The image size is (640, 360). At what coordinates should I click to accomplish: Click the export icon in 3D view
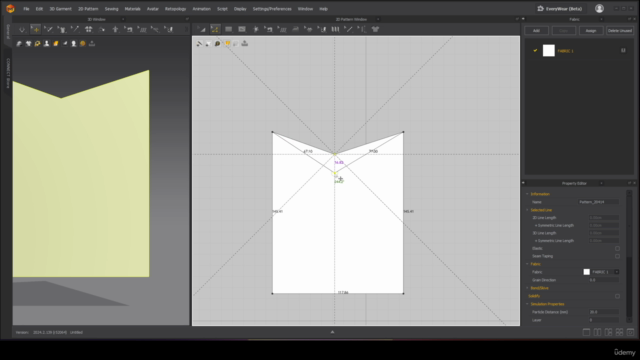pyautogui.click(x=92, y=44)
